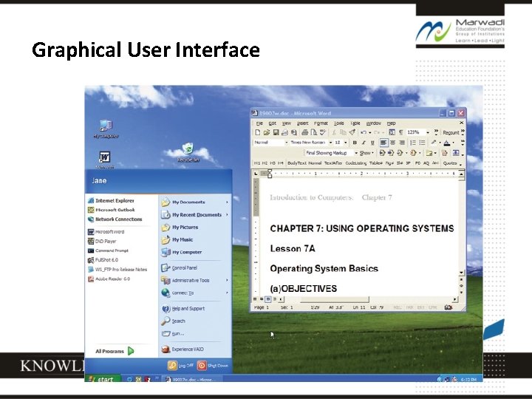Image resolution: width=532 pixels, height=399 pixels.
Task: Launch Command Prompt from Start menu
Action: point(108,250)
